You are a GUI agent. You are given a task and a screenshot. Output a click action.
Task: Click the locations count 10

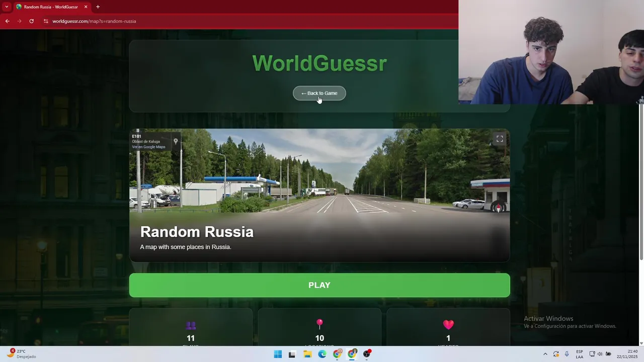click(319, 338)
